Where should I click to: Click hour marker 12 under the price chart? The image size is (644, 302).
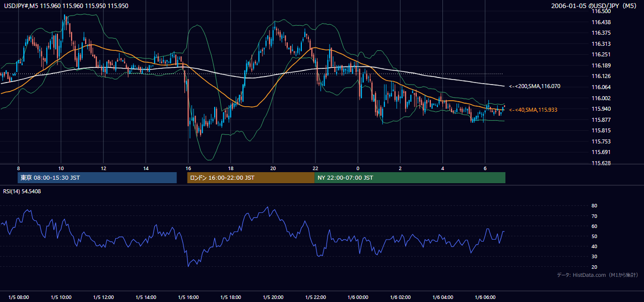point(103,168)
